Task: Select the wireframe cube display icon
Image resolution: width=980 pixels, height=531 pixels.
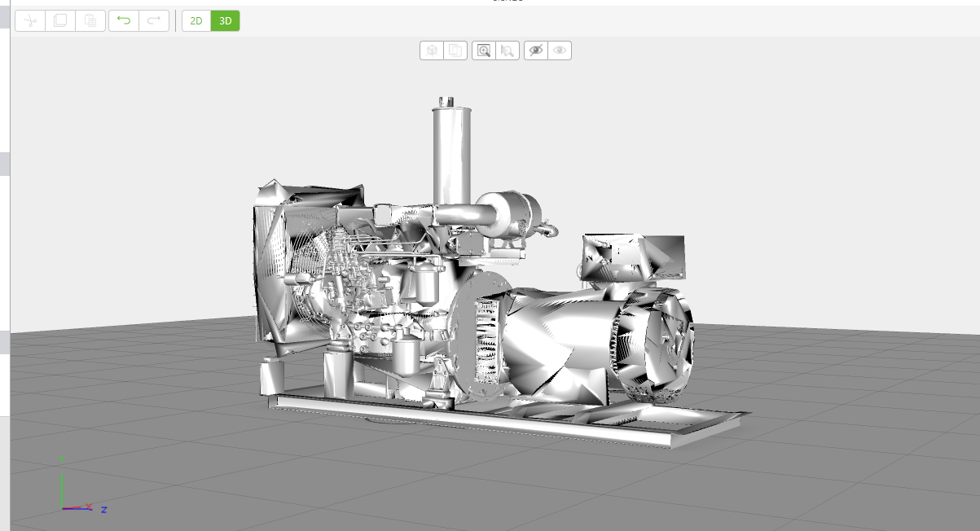Action: [431, 50]
